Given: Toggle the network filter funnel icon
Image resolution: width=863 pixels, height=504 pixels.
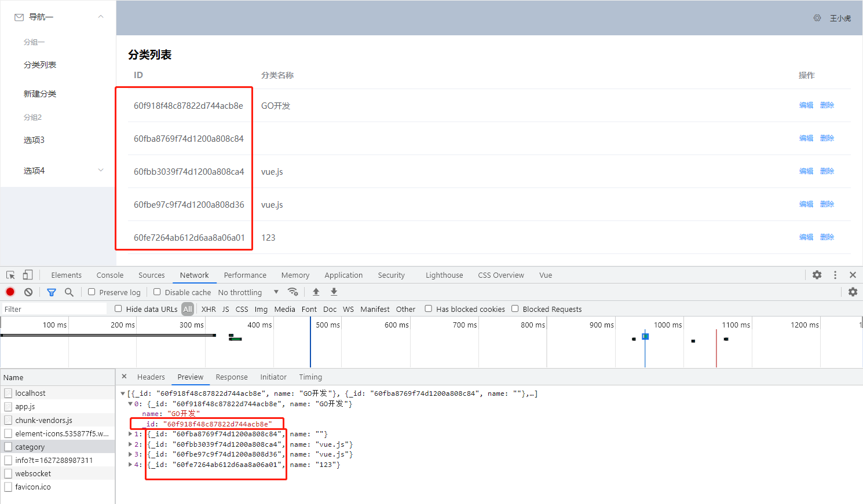Looking at the screenshot, I should click(52, 292).
